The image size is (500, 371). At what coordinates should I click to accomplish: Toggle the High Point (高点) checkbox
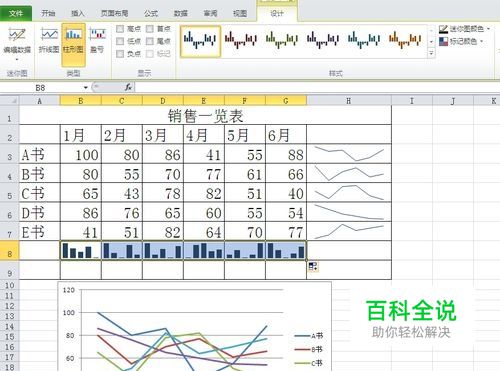(x=120, y=29)
